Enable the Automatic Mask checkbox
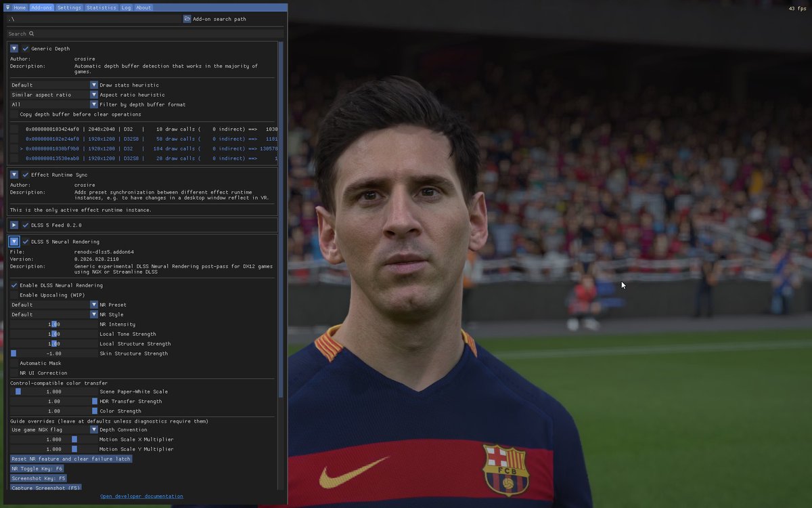The width and height of the screenshot is (812, 508). pos(14,363)
